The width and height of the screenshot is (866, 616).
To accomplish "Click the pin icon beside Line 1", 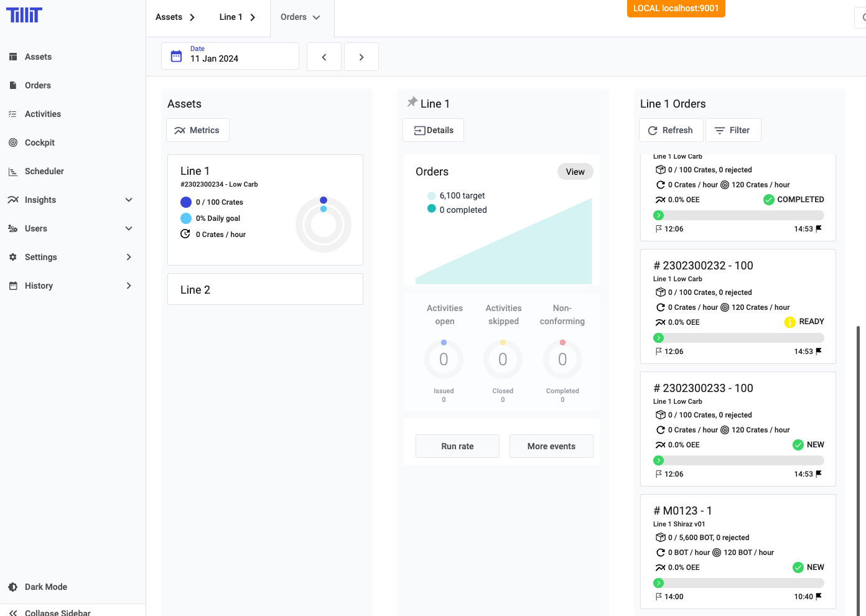I will tap(412, 102).
